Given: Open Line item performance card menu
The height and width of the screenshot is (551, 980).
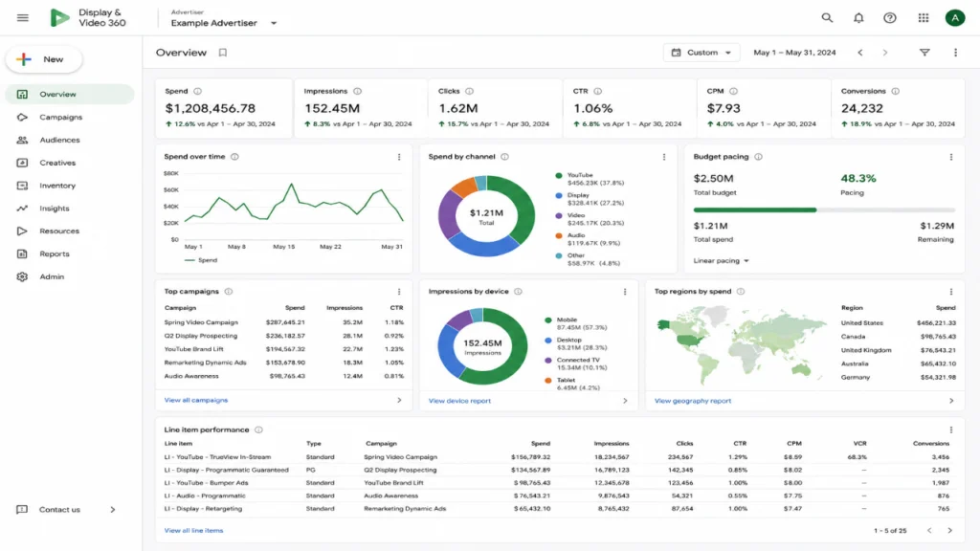Looking at the screenshot, I should 950,430.
